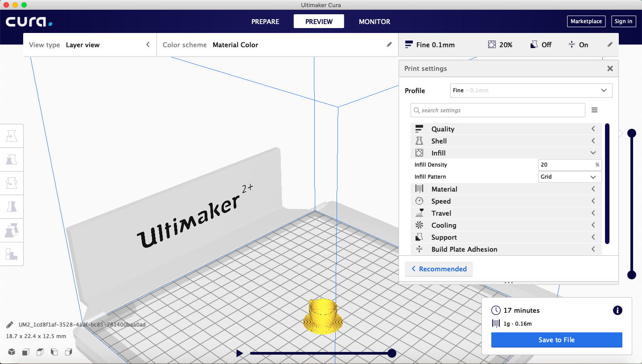
Task: Select the Rotate tool in left toolbar
Action: [12, 183]
